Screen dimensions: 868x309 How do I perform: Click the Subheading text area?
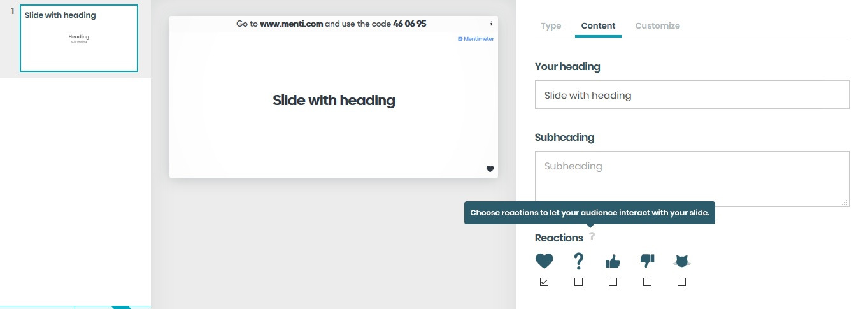pos(692,178)
